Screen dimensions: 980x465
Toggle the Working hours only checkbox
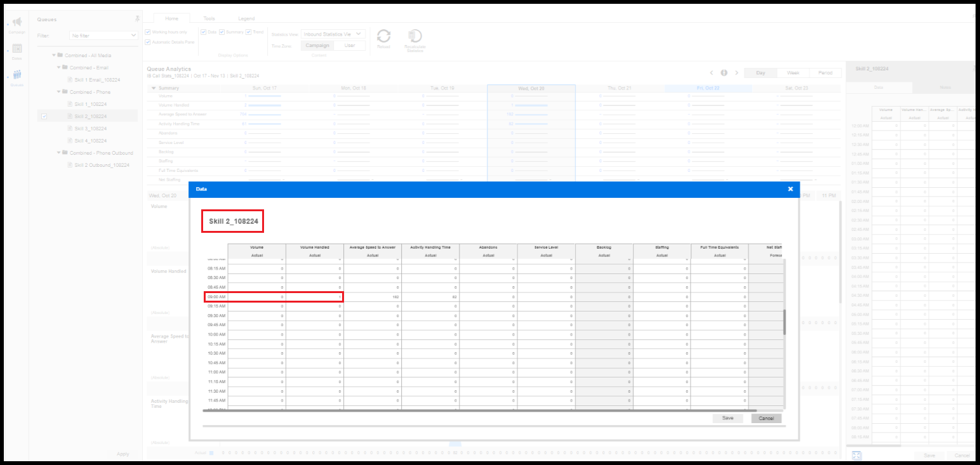point(148,32)
